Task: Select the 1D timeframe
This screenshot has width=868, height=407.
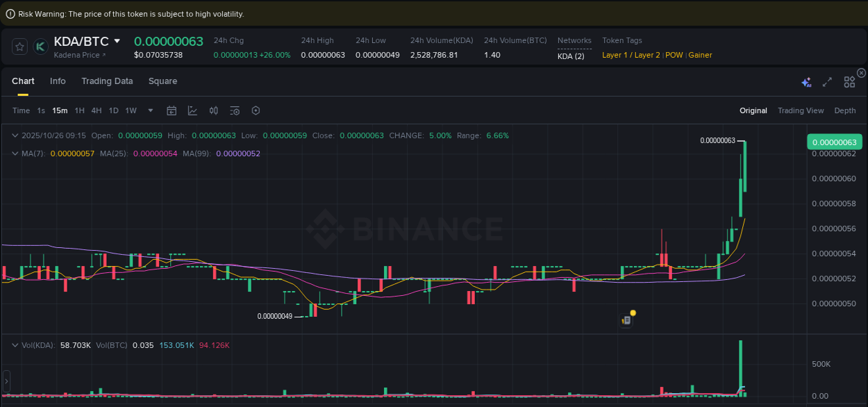Action: 112,110
